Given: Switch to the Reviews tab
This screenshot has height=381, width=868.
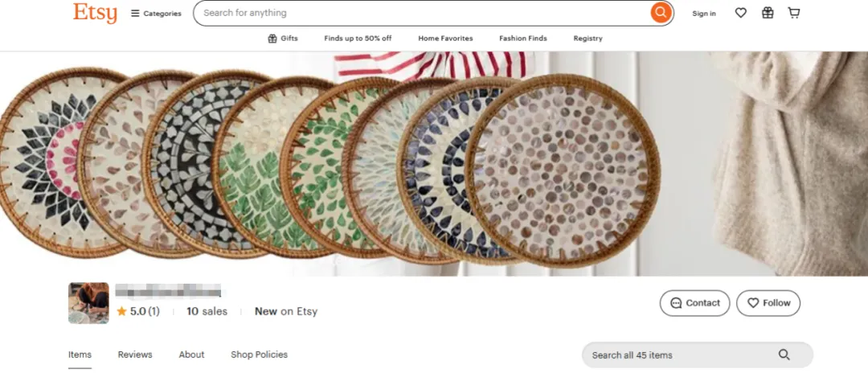Looking at the screenshot, I should (135, 354).
